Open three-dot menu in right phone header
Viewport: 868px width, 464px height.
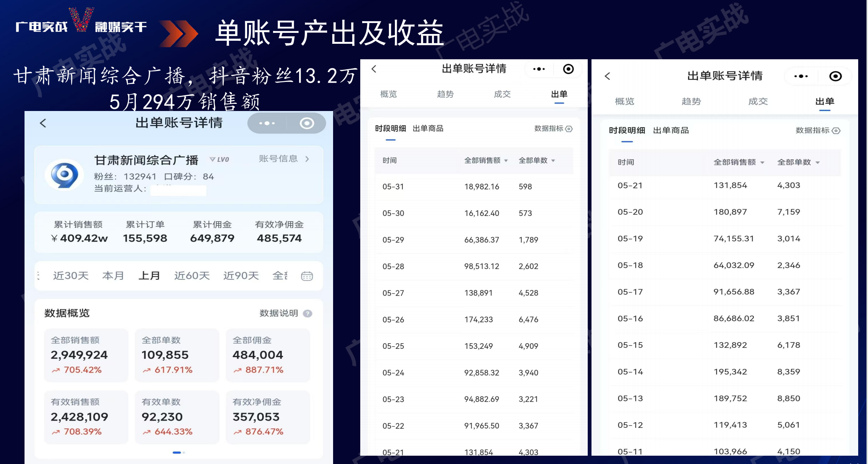[x=800, y=76]
